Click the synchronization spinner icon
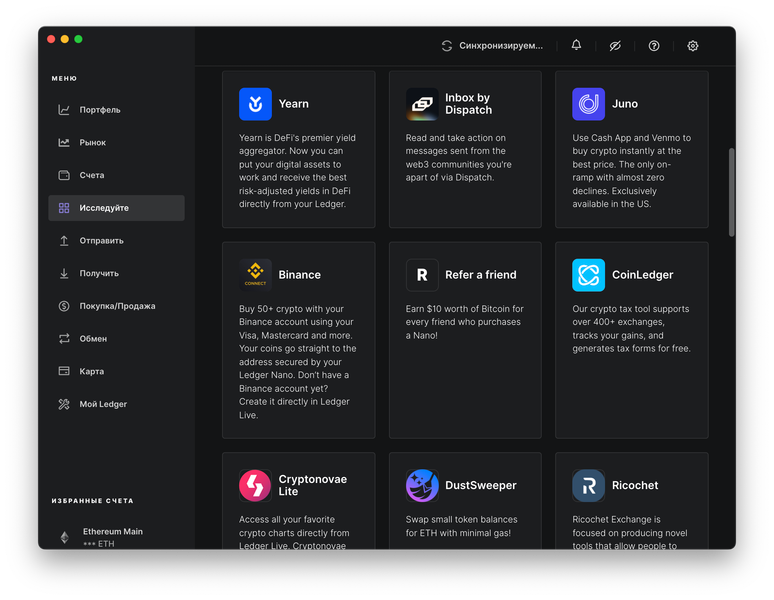Viewport: 774px width, 600px height. pyautogui.click(x=447, y=46)
